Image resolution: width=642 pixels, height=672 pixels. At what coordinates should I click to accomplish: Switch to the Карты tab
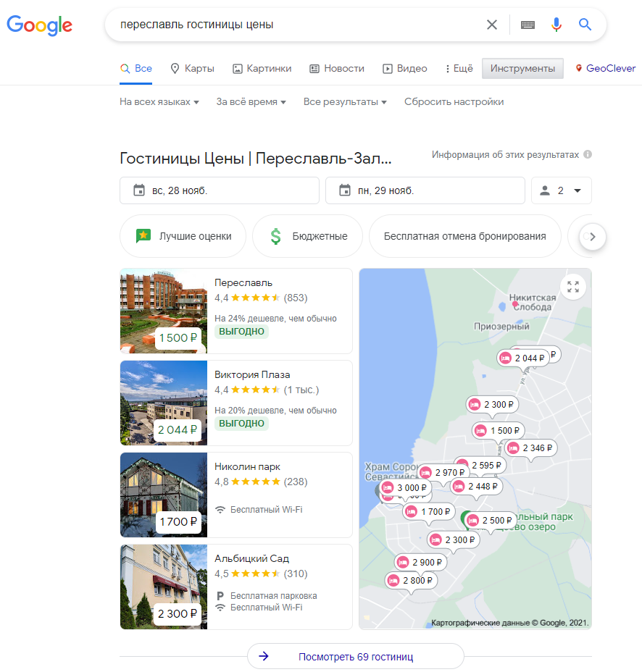click(193, 69)
